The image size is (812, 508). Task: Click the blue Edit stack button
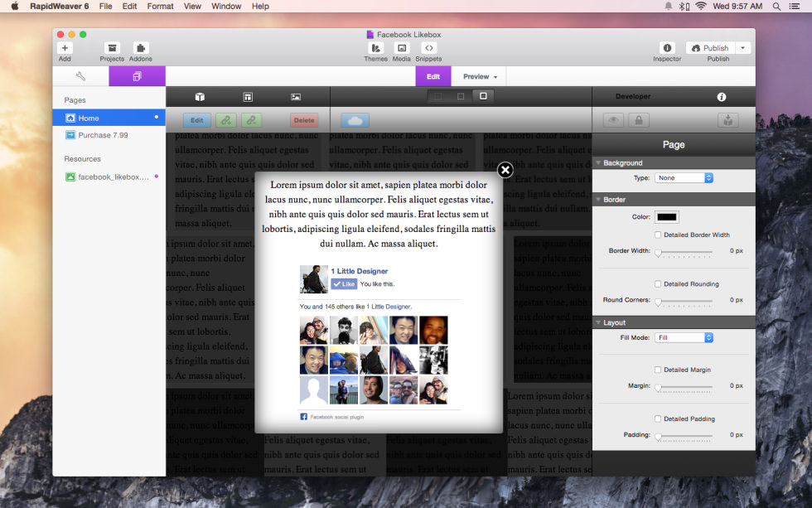(x=197, y=120)
